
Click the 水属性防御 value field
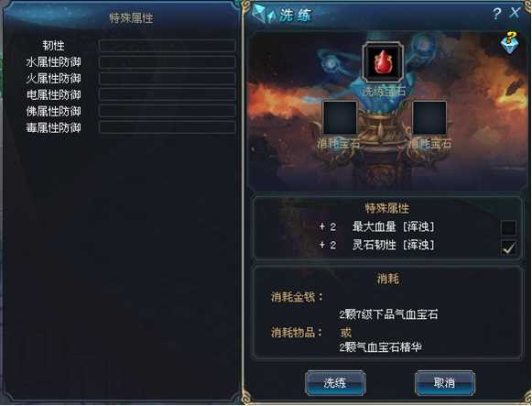click(168, 62)
